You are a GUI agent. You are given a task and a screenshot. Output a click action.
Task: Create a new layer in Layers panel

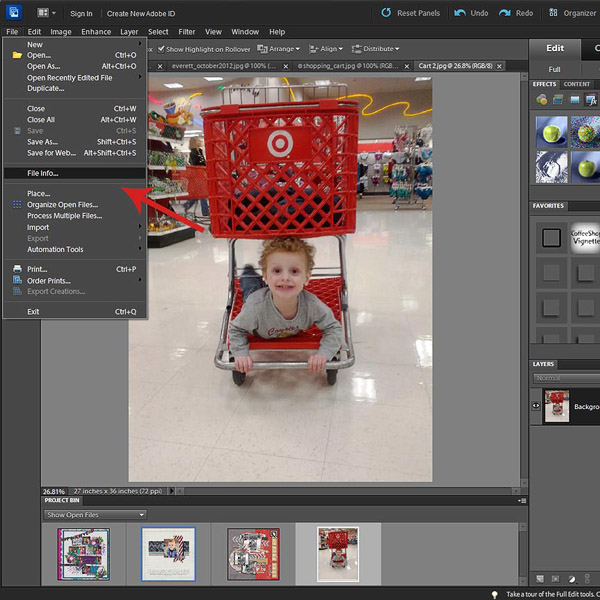[540, 579]
